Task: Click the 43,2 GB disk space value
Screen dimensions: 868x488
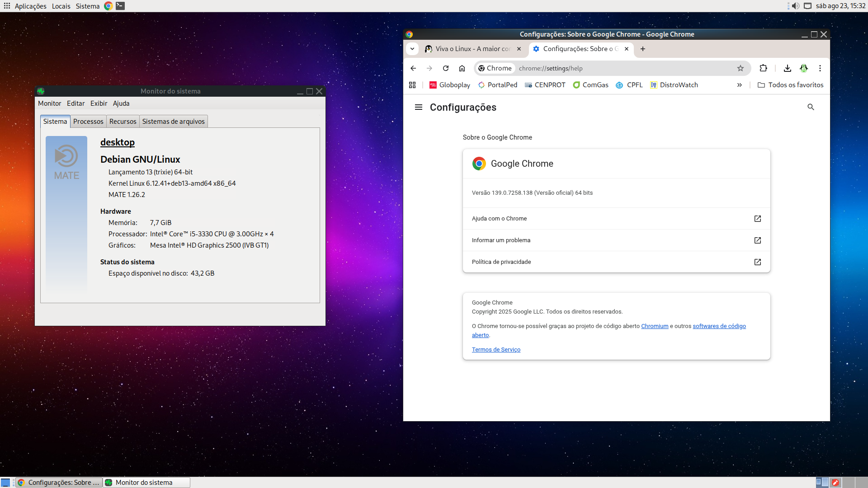Action: (203, 273)
